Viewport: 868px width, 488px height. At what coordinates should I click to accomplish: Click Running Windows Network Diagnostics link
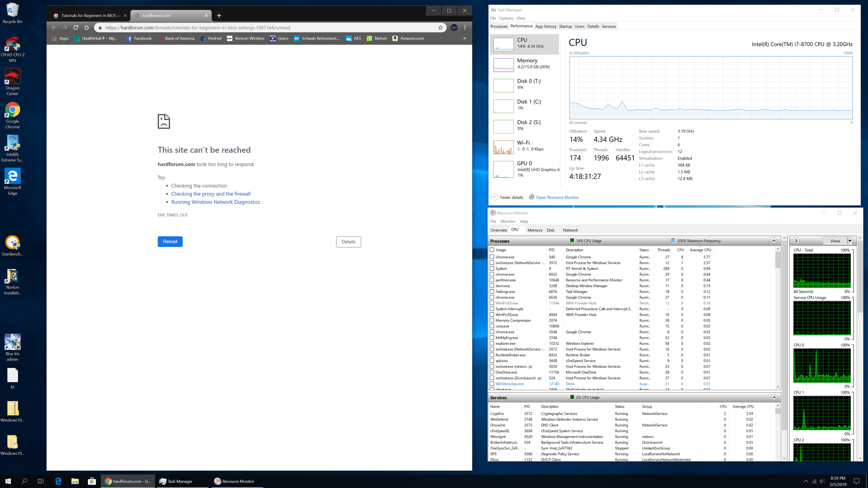coord(215,202)
